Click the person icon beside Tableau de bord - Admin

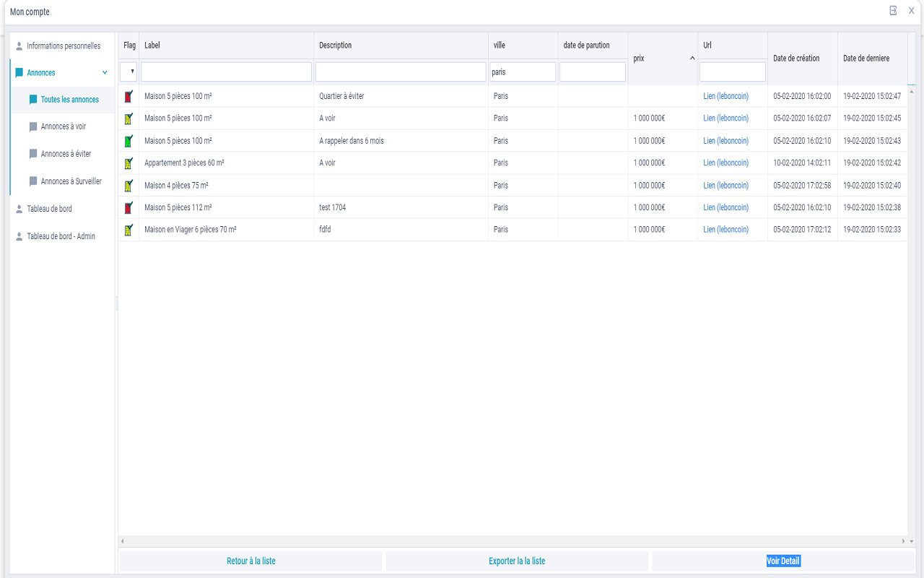(19, 236)
